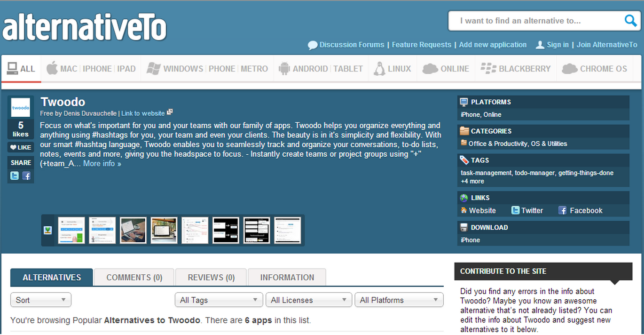Open the All Licenses filter dropdown
The width and height of the screenshot is (644, 335).
pos(308,300)
